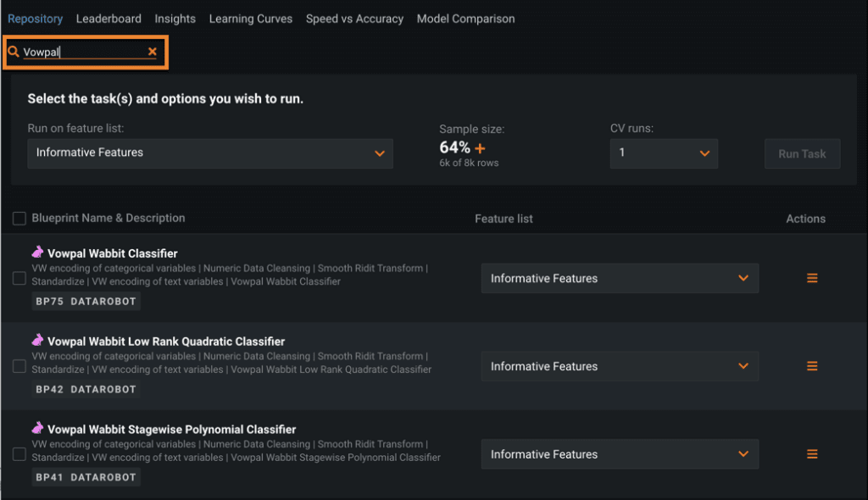Click Vowpal Wabbit Stagewise Polynomial Classifier title
The width and height of the screenshot is (868, 500).
click(x=171, y=430)
